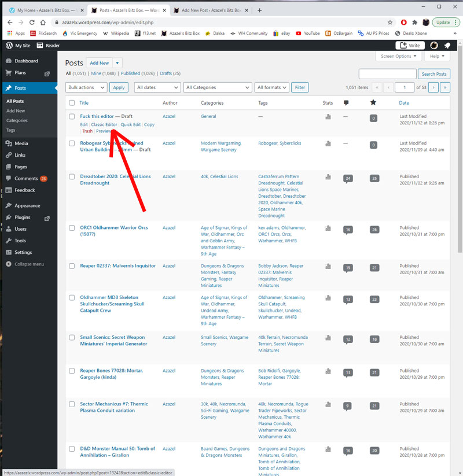This screenshot has width=463, height=476.
Task: Bookmark this page using the star icon
Action: 390,23
